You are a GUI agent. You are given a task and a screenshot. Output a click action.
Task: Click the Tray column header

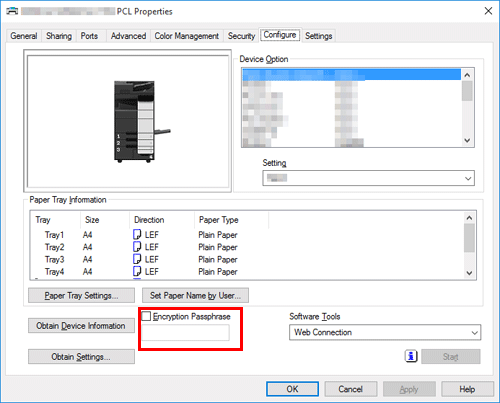(55, 220)
